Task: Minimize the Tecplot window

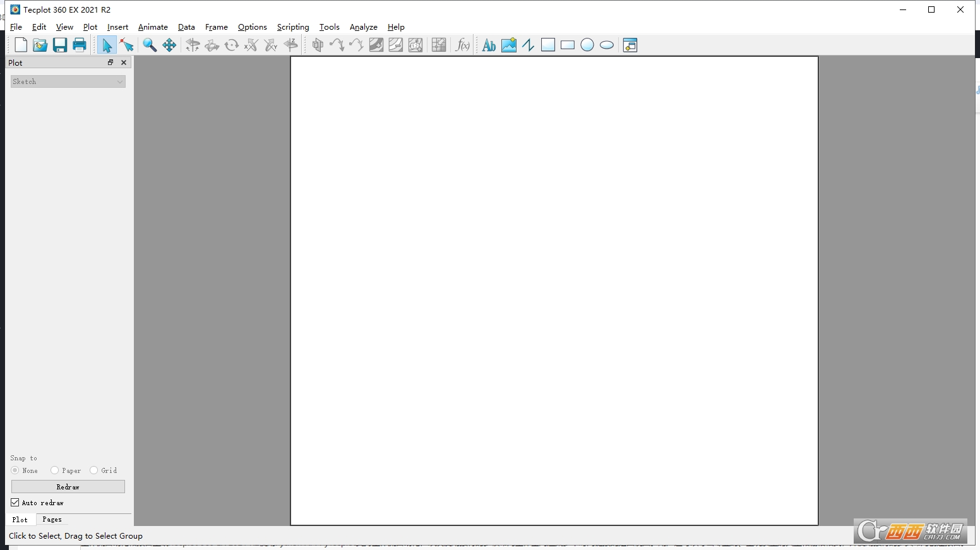Action: [903, 9]
